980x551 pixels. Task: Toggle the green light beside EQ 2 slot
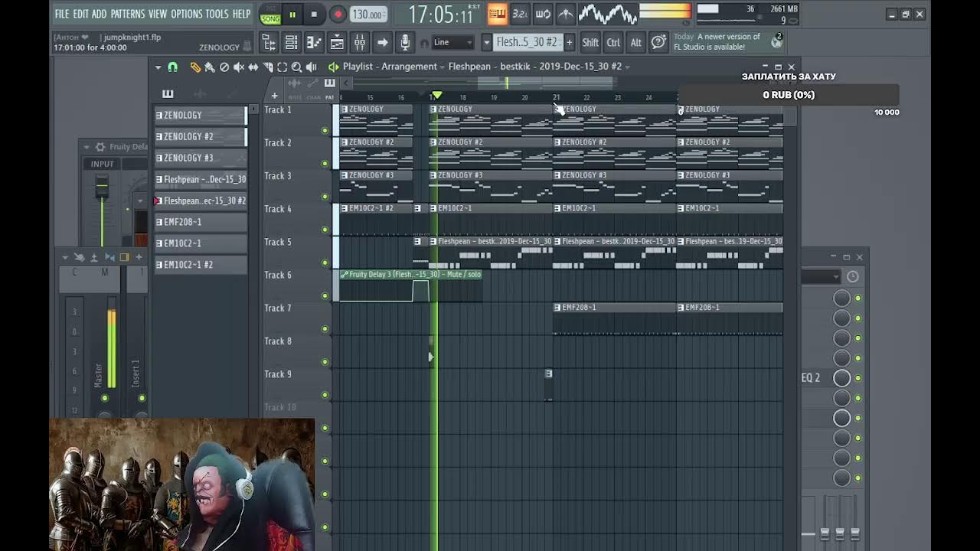[x=858, y=378]
